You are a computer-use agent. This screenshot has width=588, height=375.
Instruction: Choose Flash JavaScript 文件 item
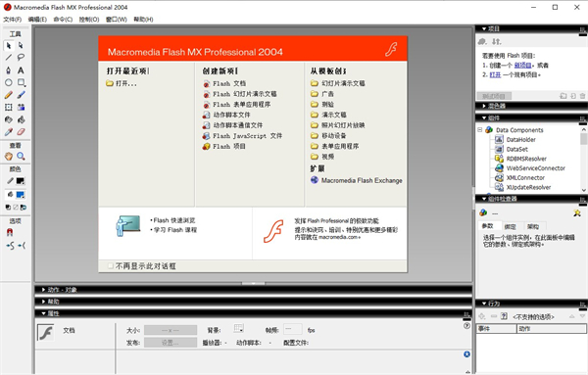pos(242,136)
